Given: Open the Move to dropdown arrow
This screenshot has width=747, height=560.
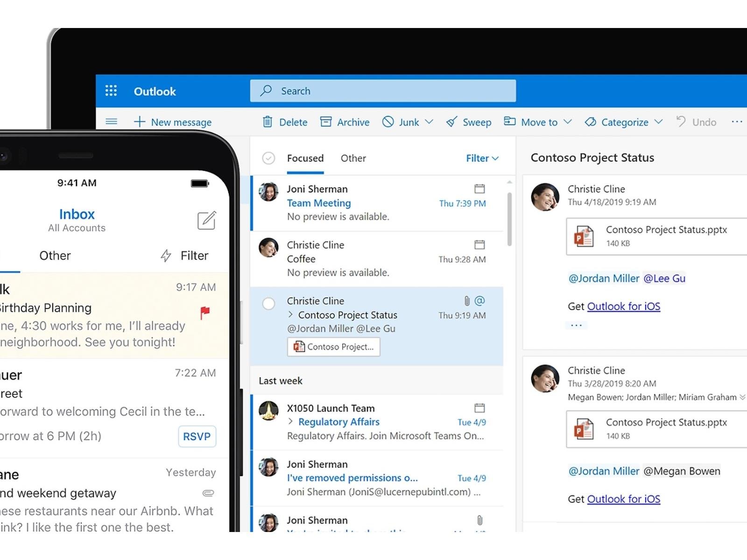Looking at the screenshot, I should pyautogui.click(x=568, y=122).
